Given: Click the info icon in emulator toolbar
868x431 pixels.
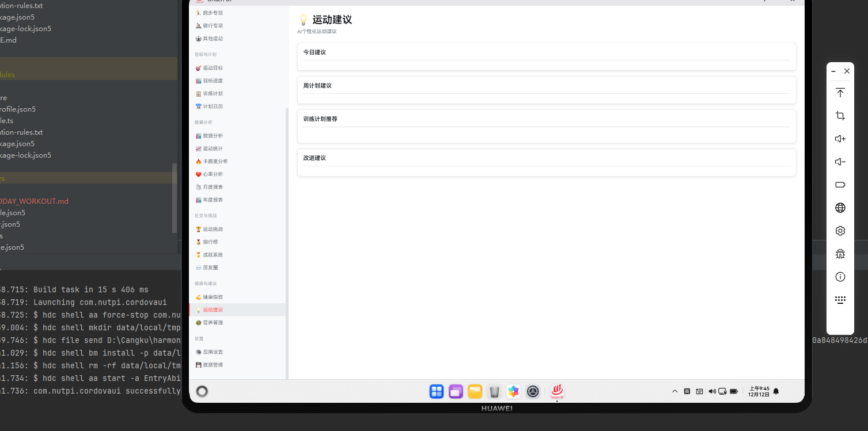Looking at the screenshot, I should point(840,277).
